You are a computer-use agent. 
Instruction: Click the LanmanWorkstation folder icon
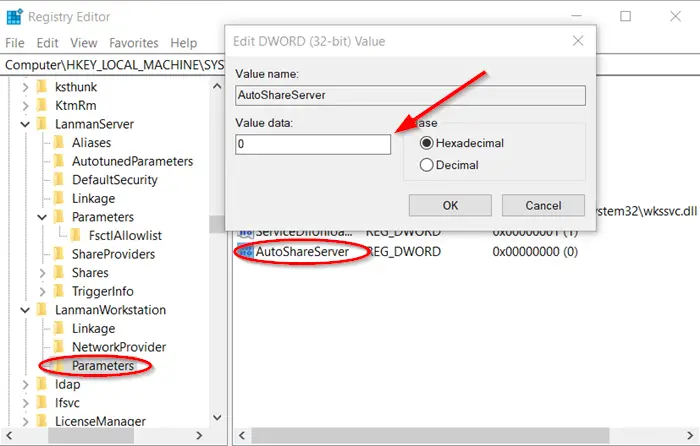tap(42, 310)
